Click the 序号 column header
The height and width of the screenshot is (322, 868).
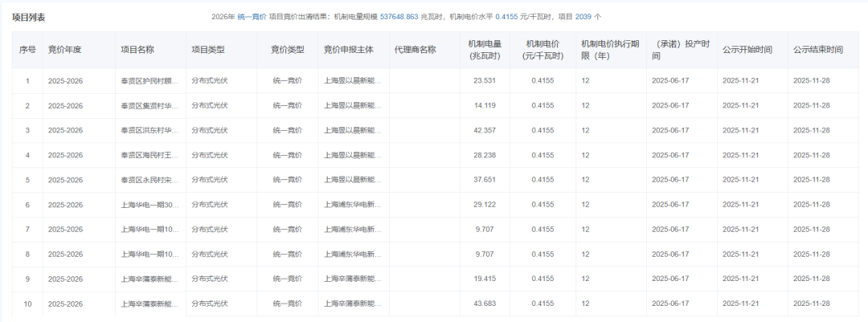point(27,50)
